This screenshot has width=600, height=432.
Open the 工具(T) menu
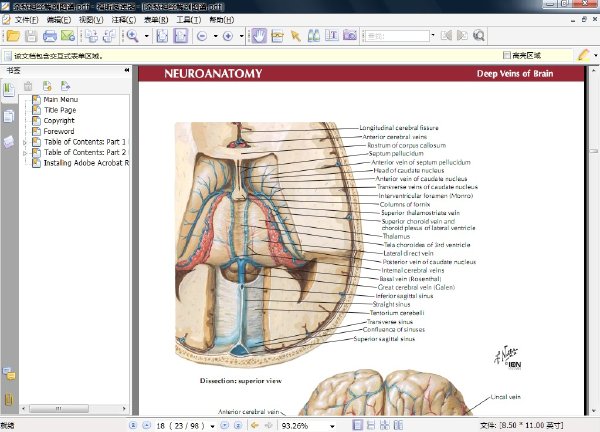tap(189, 20)
